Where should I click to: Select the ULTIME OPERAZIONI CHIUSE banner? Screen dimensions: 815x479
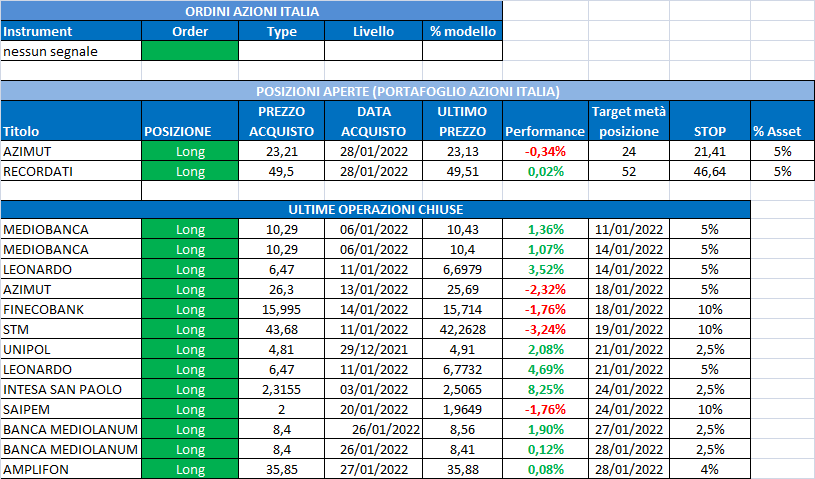(375, 209)
